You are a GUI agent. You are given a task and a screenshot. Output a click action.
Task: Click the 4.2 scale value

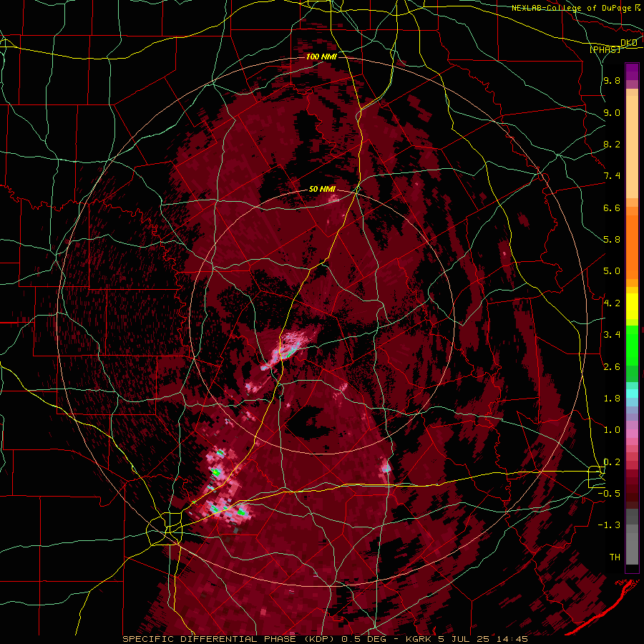click(x=612, y=303)
